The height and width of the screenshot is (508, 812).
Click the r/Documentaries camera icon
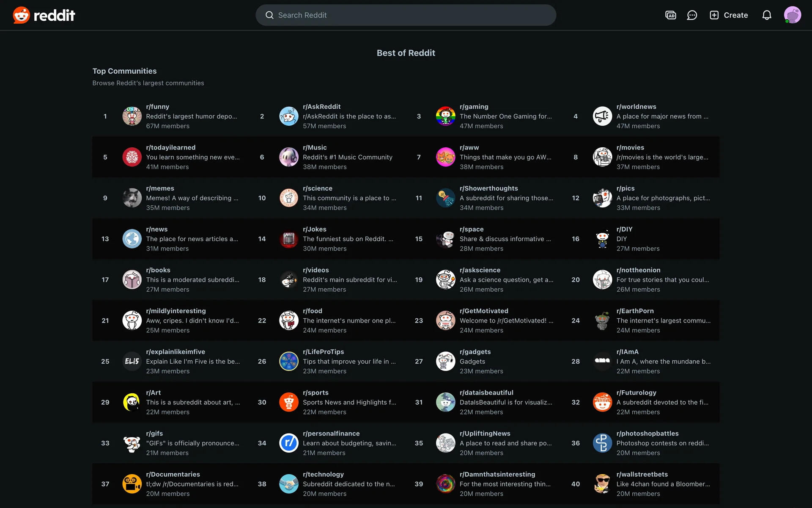coord(132,484)
